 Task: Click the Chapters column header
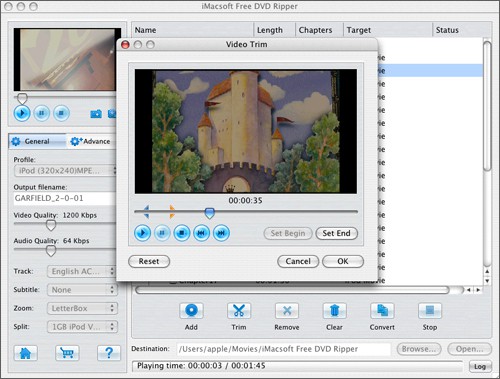[319, 30]
